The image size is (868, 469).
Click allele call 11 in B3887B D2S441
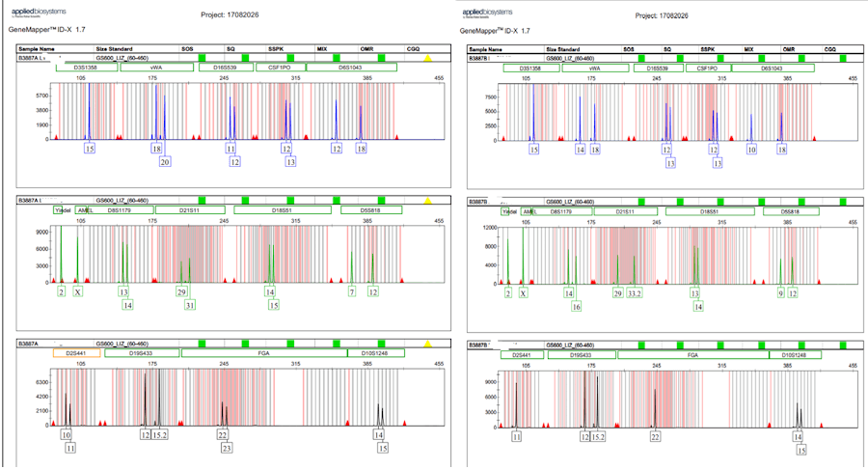tap(517, 437)
